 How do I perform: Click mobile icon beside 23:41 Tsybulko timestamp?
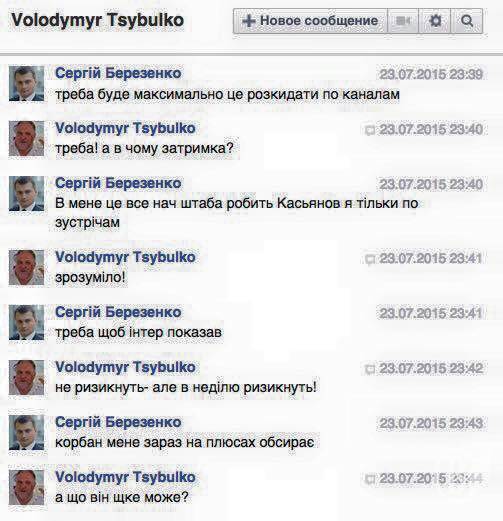pos(370,259)
